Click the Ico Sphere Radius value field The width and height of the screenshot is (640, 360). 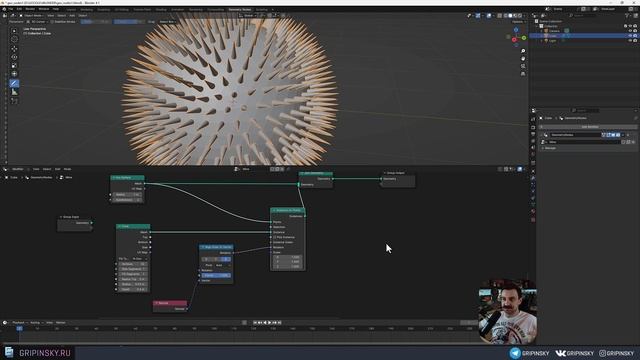[128, 195]
